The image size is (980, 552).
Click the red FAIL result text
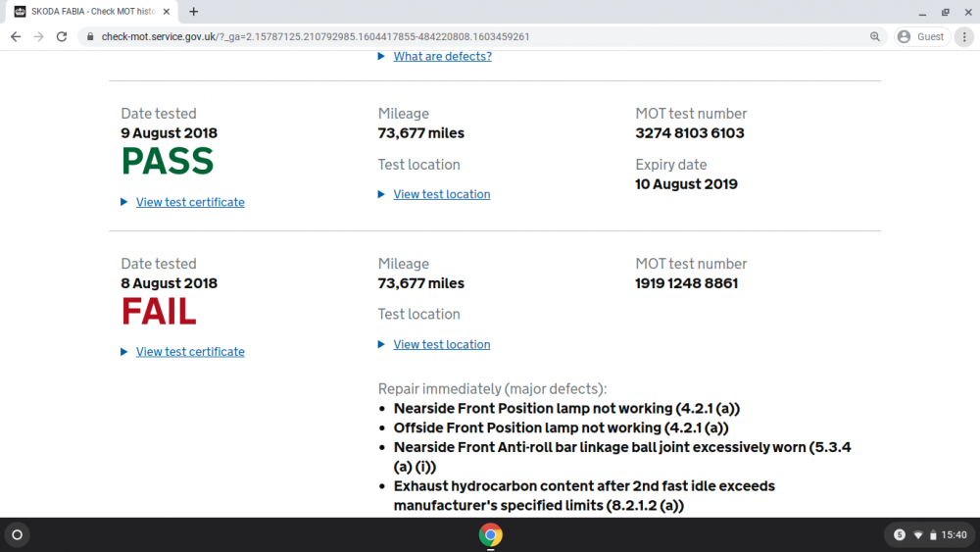[x=159, y=312]
